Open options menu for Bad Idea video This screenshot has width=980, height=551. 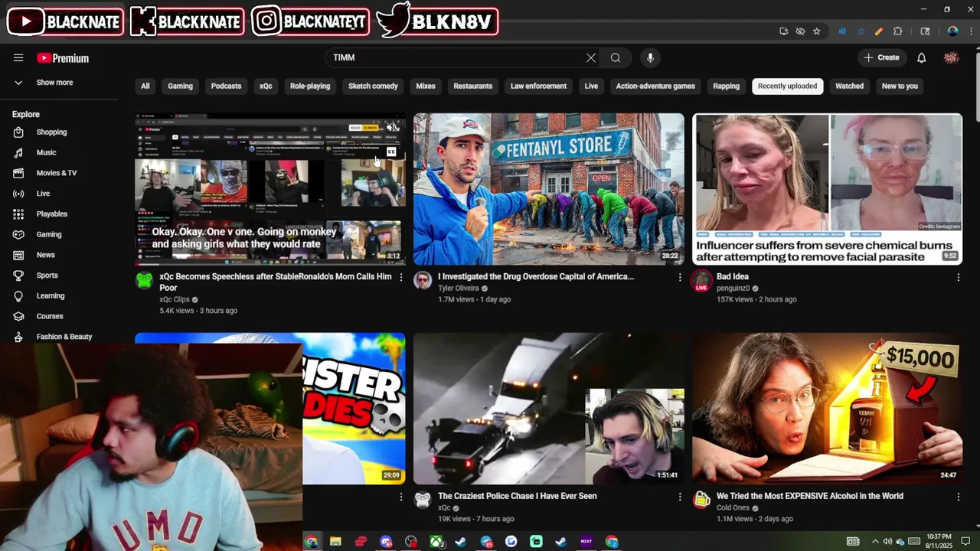point(958,277)
